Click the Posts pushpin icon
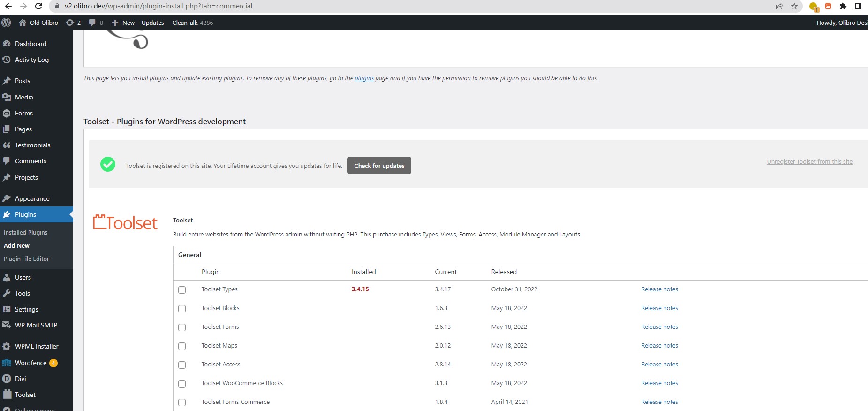This screenshot has width=868, height=411. pos(7,81)
